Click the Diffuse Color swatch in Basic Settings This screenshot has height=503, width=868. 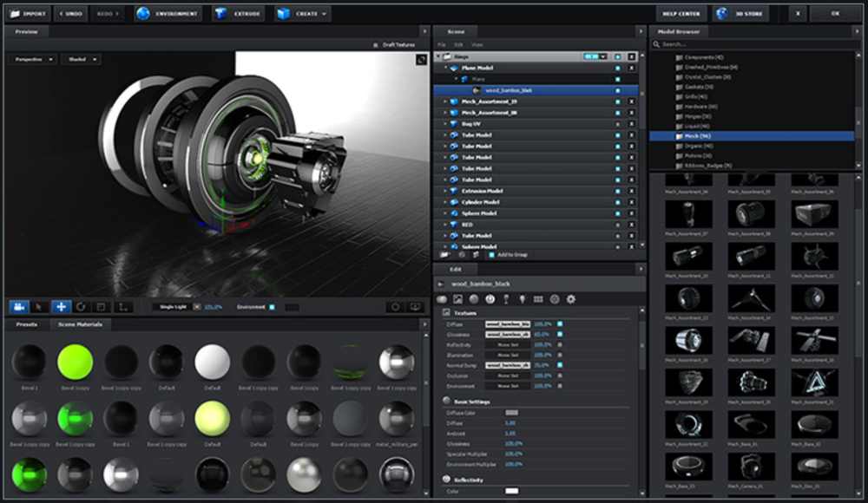point(511,413)
